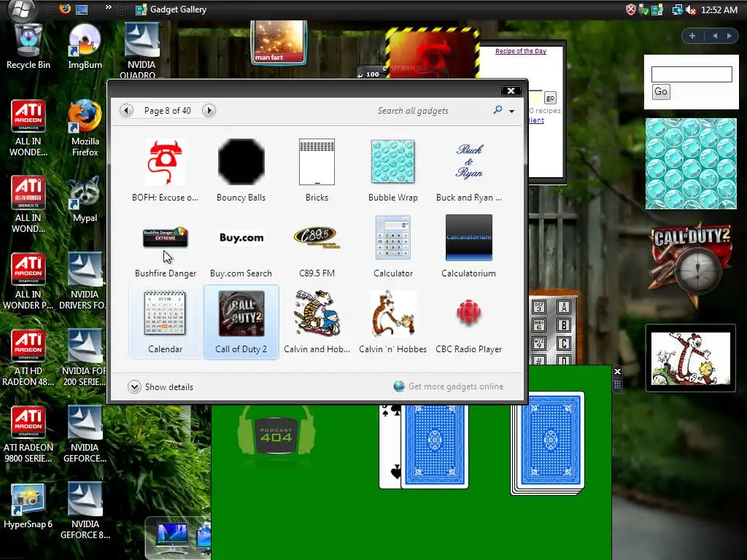
Task: Expand the quick launch overflow chevron
Action: click(108, 7)
